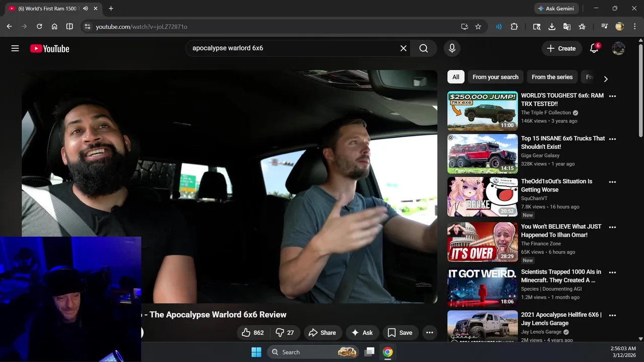Open options for Ilhan Omar video
This screenshot has width=644, height=362.
click(612, 227)
